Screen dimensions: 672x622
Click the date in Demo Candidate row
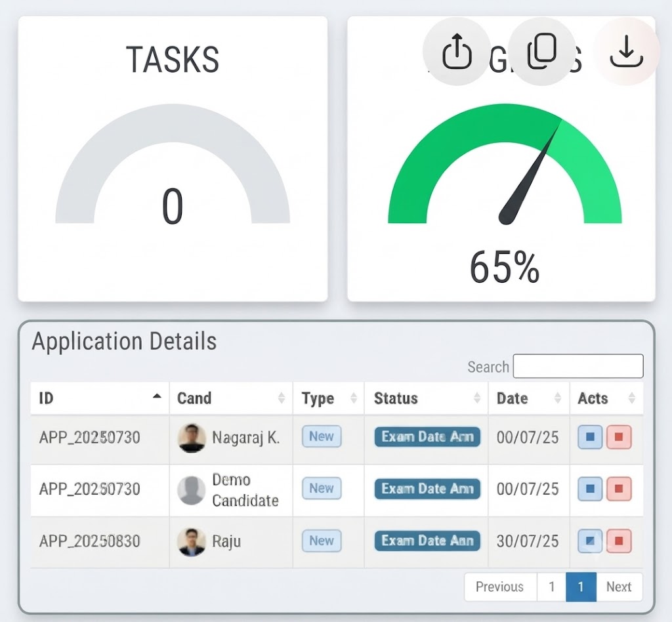pos(528,489)
